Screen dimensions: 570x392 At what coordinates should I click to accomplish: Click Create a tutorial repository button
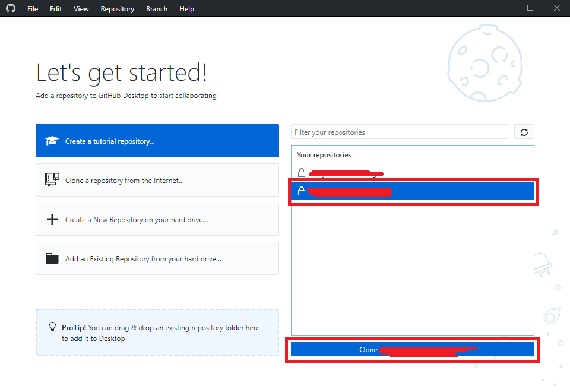(x=157, y=141)
